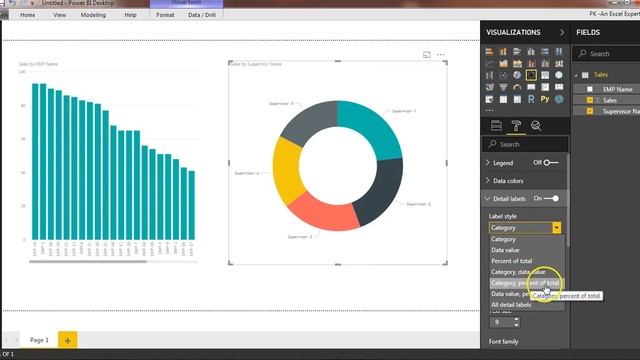Select the Stacked area chart visual
Viewport: 640px width, 360px height.
(517, 63)
